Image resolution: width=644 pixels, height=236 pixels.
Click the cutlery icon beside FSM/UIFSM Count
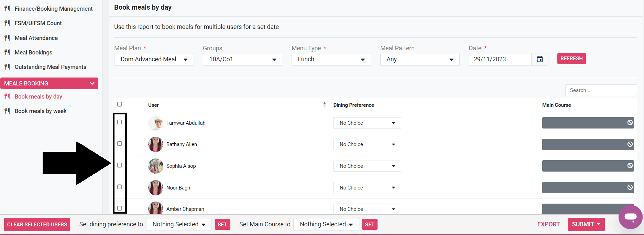[7, 23]
